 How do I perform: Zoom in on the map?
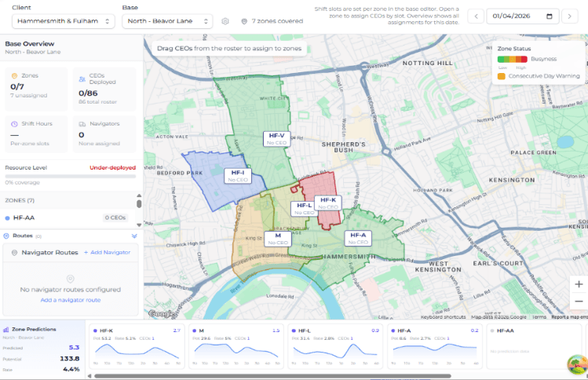tap(579, 284)
